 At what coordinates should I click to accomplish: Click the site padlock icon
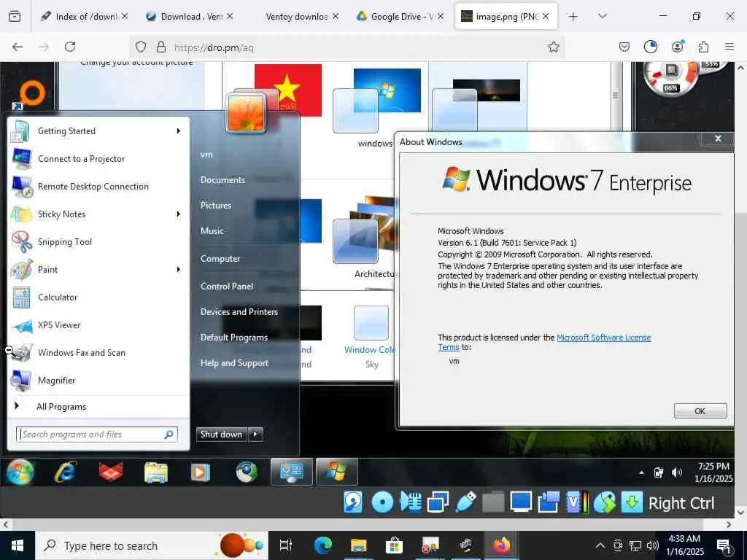(161, 47)
